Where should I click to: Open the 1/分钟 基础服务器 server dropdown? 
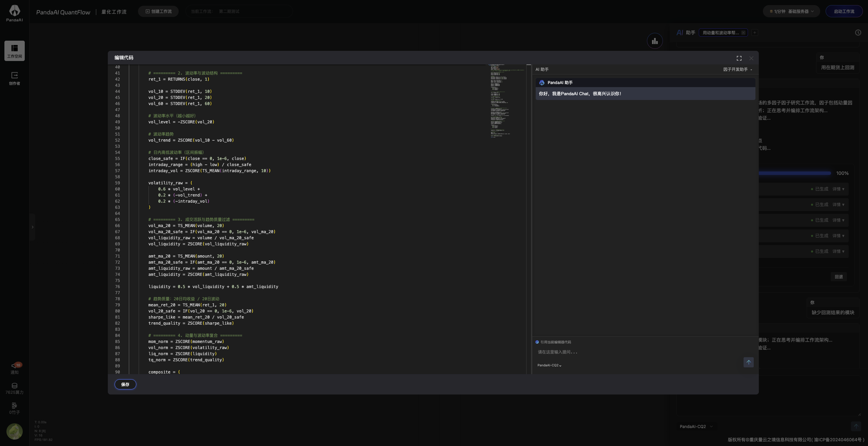791,12
